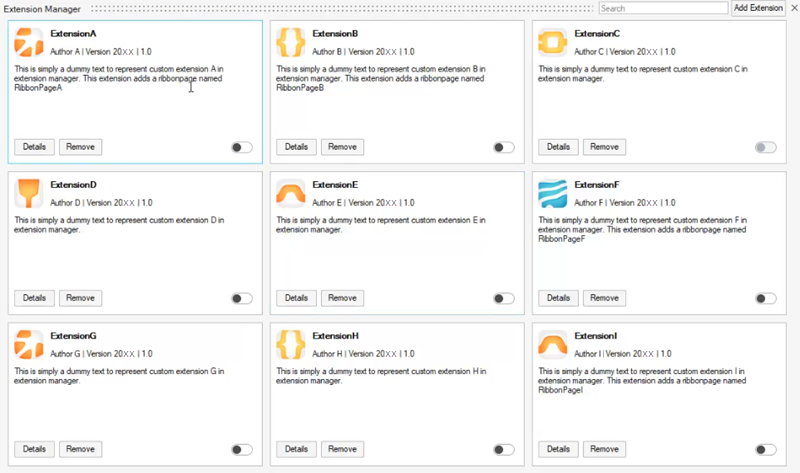This screenshot has height=473, width=800.
Task: Switch on the ExtensionI toggle
Action: [765, 450]
